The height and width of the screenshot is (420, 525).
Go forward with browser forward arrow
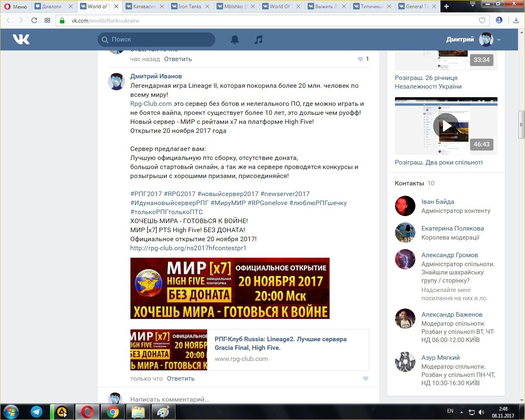pos(21,20)
